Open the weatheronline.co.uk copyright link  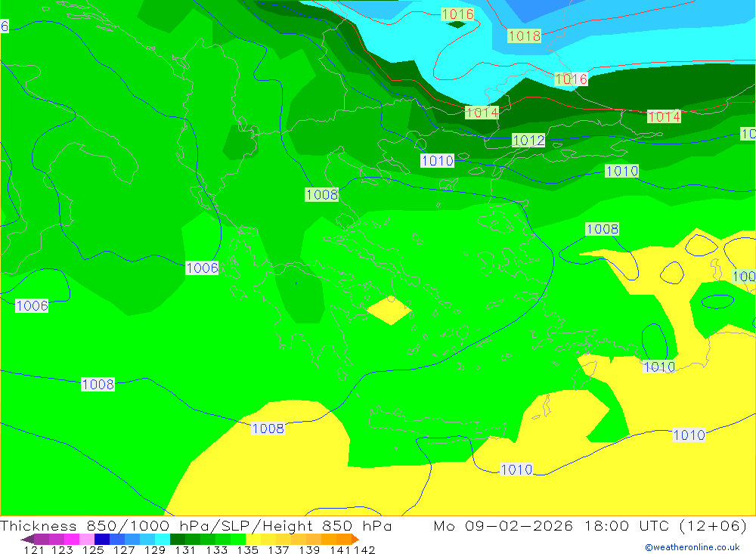(x=692, y=547)
